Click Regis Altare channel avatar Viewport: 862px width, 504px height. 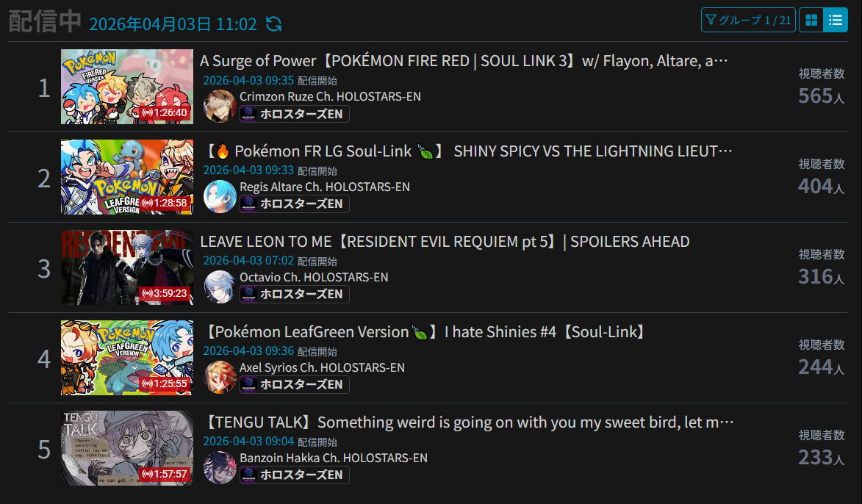click(x=220, y=196)
